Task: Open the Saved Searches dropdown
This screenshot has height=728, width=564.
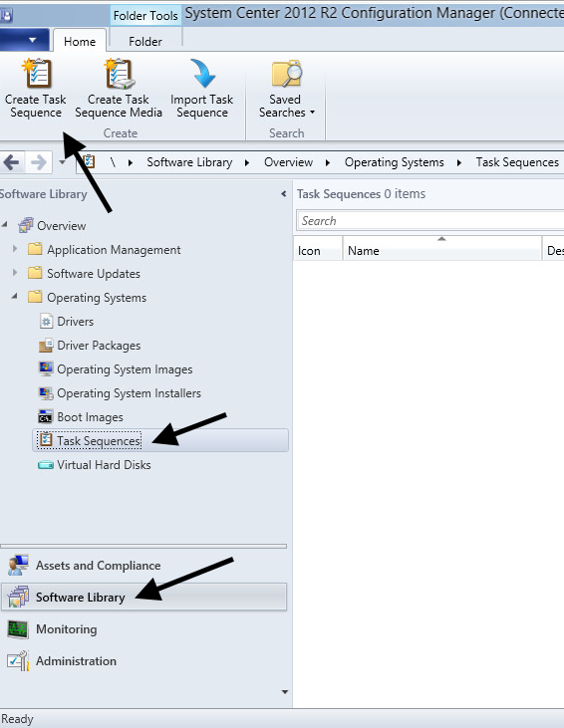Action: (286, 89)
